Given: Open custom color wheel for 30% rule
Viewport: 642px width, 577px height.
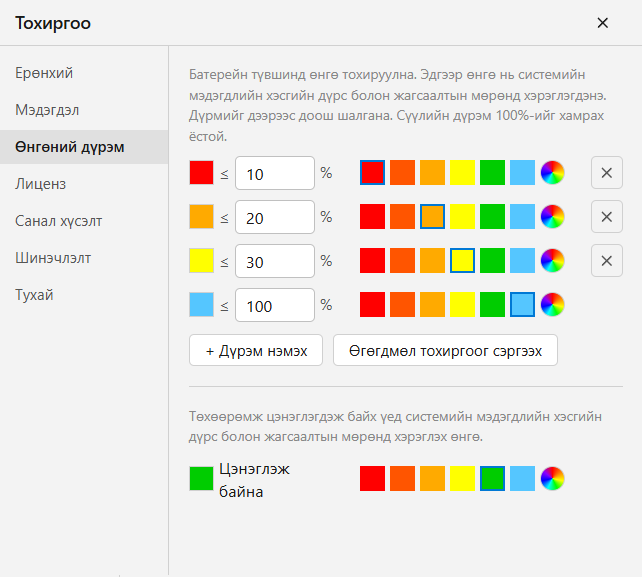Looking at the screenshot, I should pyautogui.click(x=552, y=260).
